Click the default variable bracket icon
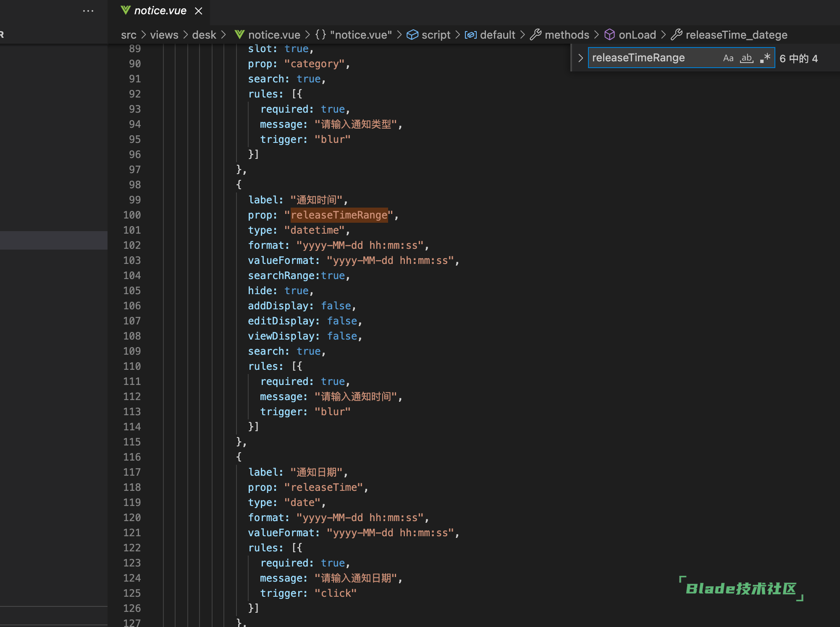840x627 pixels. pos(470,34)
